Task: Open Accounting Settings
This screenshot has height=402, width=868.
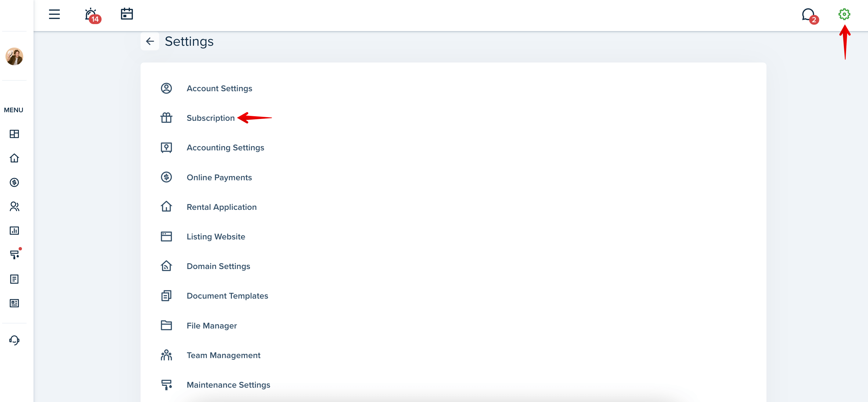Action: 225,148
